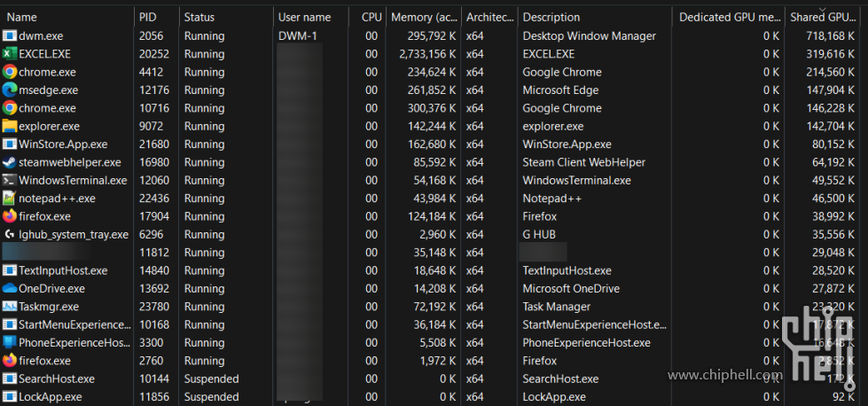Select memory value 124,184 K
Viewport: 868px width, 406px height.
tap(433, 216)
